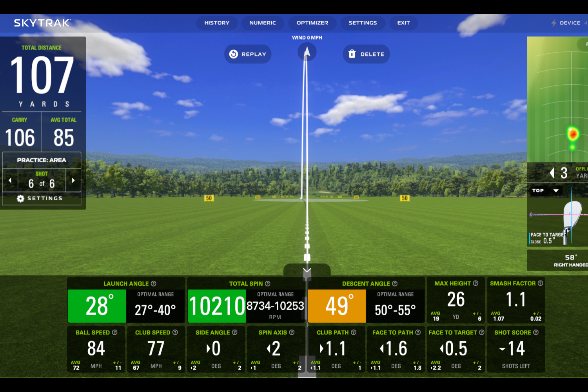The width and height of the screenshot is (588, 392).
Task: Open practice settings via the gear icon
Action: [x=20, y=198]
